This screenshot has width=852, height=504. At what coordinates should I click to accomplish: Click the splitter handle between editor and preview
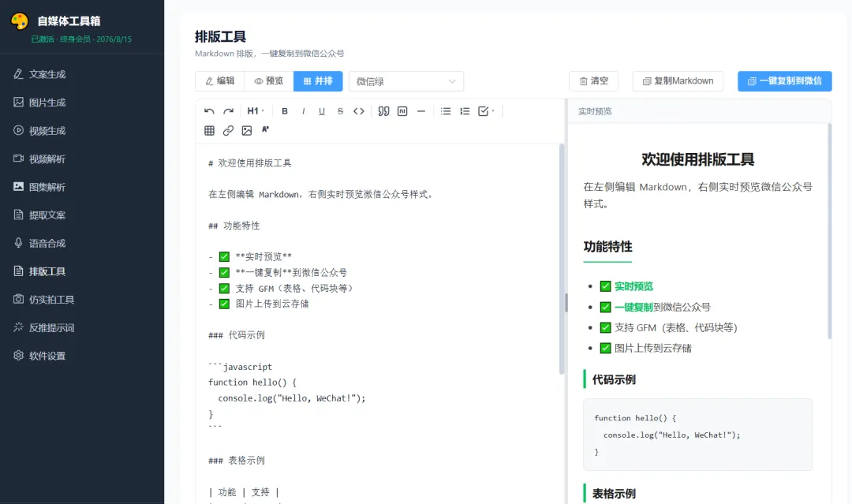pyautogui.click(x=566, y=303)
